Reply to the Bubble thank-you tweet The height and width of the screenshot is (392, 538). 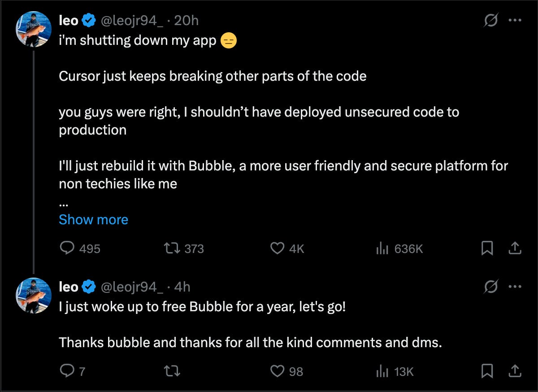(68, 371)
